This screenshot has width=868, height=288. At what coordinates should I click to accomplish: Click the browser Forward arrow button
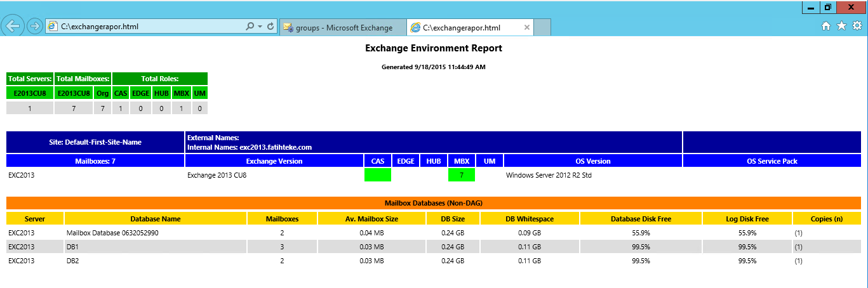[35, 26]
